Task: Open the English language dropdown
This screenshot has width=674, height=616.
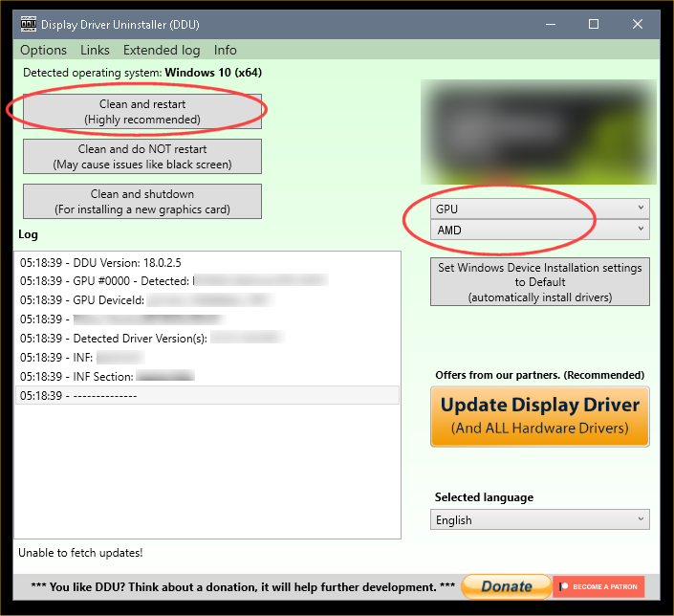Action: point(540,519)
